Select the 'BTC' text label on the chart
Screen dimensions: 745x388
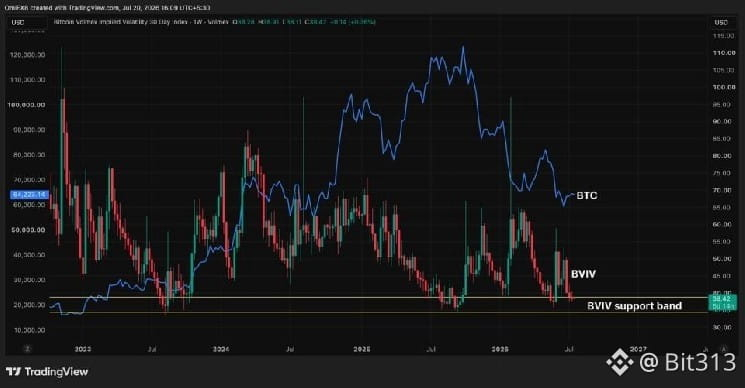point(587,196)
